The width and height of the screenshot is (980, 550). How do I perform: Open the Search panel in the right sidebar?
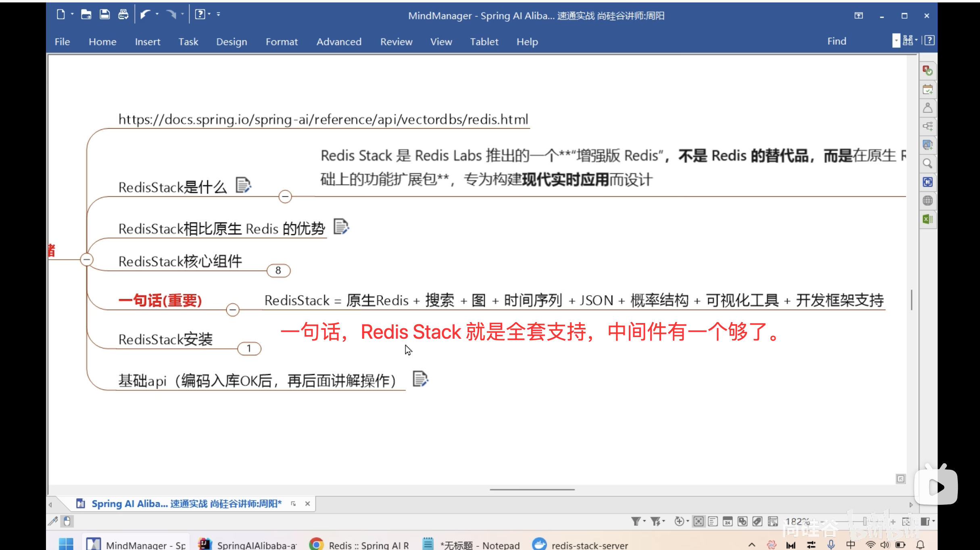(928, 164)
